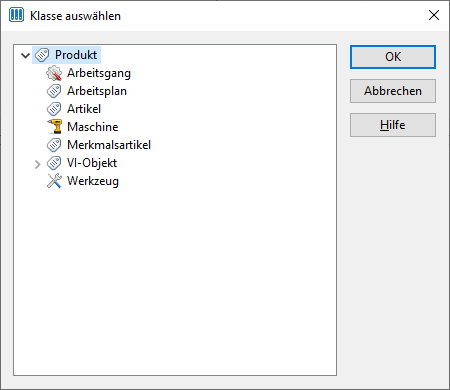This screenshot has height=390, width=450.
Task: Cancel with the Abbrechen button
Action: (393, 91)
